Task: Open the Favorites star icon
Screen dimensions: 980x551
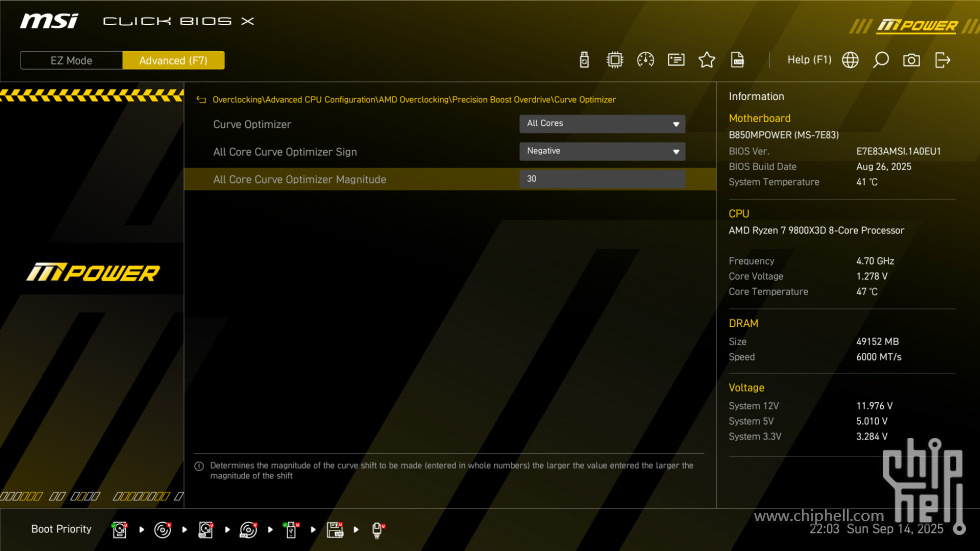Action: click(x=707, y=60)
